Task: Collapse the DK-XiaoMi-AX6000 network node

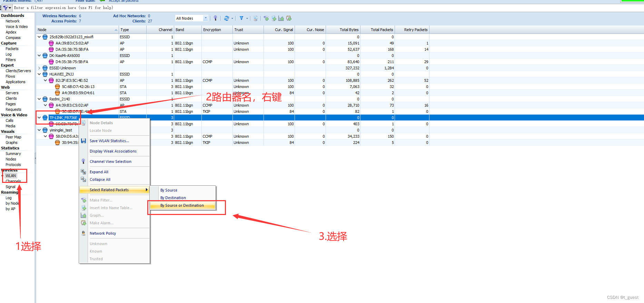Action: tap(39, 56)
